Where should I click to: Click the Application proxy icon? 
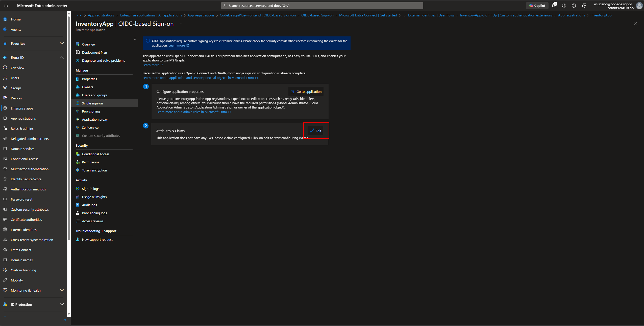(78, 119)
